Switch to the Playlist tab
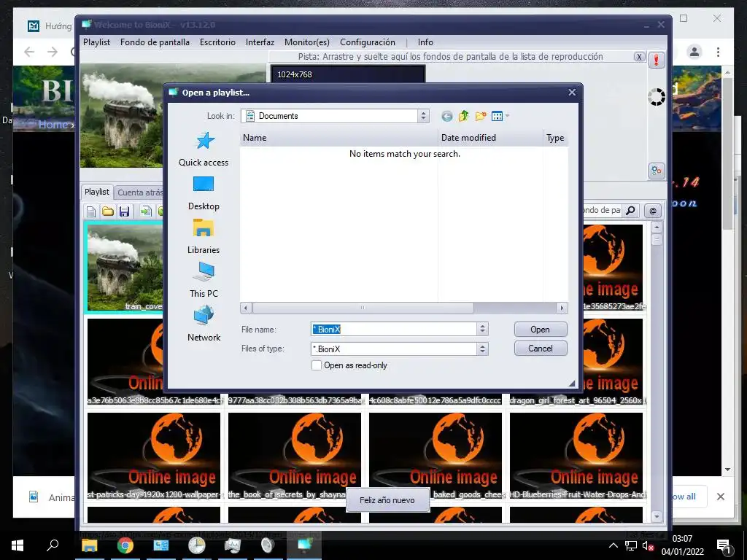The height and width of the screenshot is (560, 747). (97, 192)
